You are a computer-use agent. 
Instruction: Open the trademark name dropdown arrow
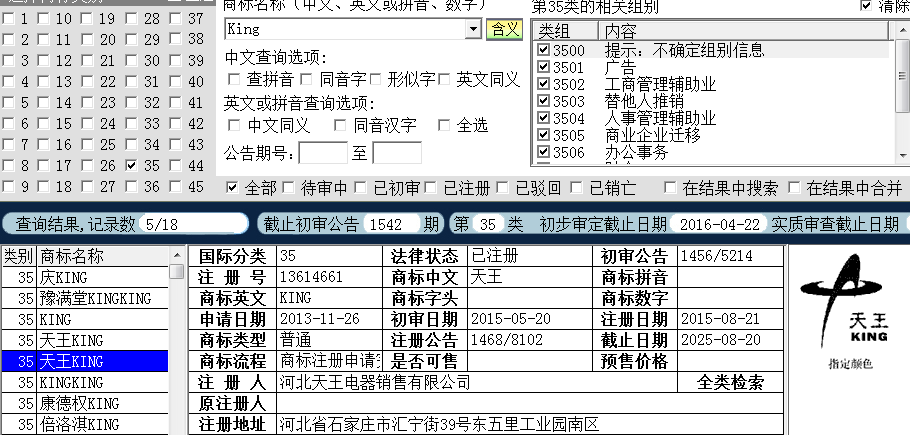[x=474, y=29]
